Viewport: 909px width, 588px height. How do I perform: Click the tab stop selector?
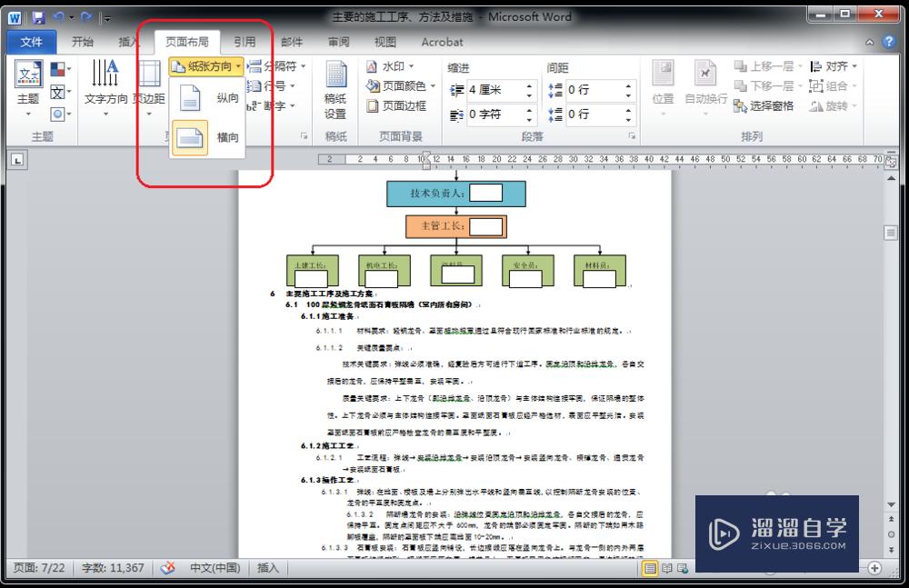[17, 160]
